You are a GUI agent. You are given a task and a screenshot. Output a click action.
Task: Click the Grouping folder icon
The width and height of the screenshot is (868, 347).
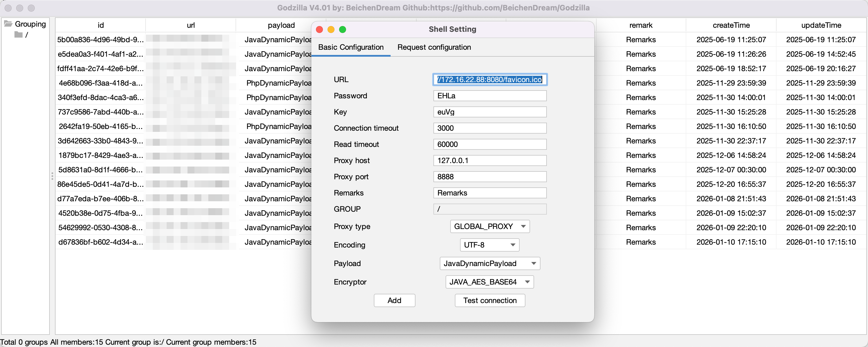8,24
